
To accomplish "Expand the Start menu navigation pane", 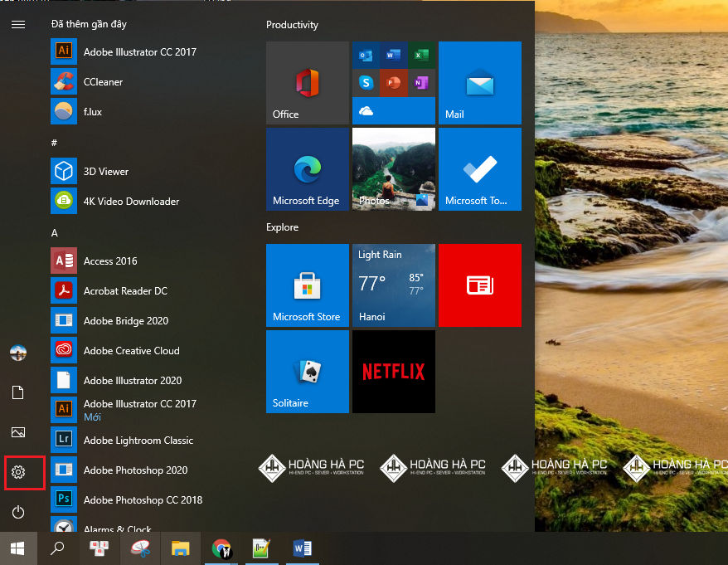I will [17, 23].
